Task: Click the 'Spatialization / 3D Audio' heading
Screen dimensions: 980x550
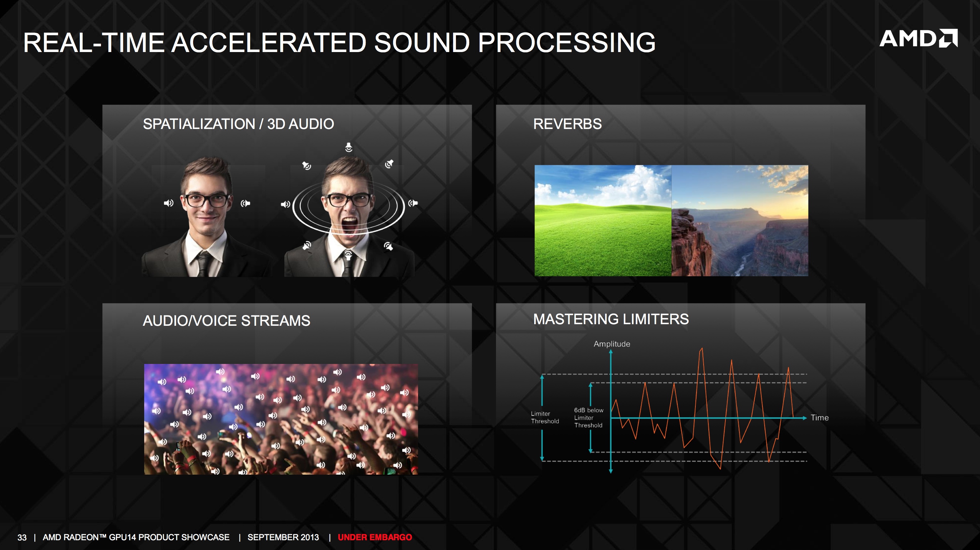Action: tap(239, 124)
